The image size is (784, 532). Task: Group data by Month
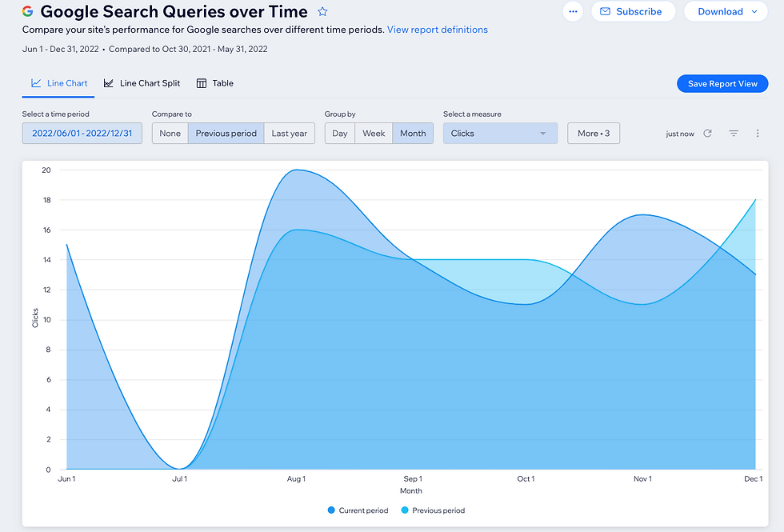[x=413, y=134]
